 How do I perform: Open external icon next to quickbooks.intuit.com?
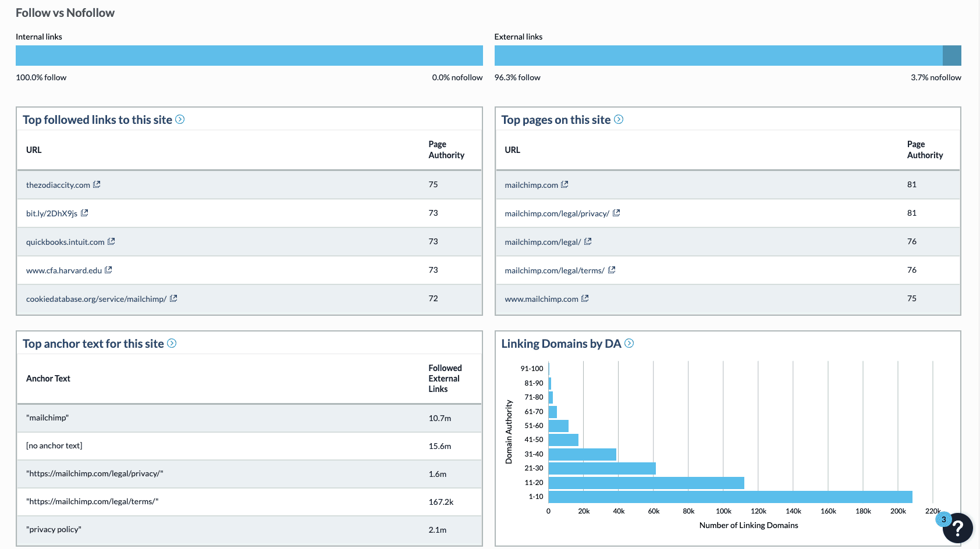pos(111,241)
